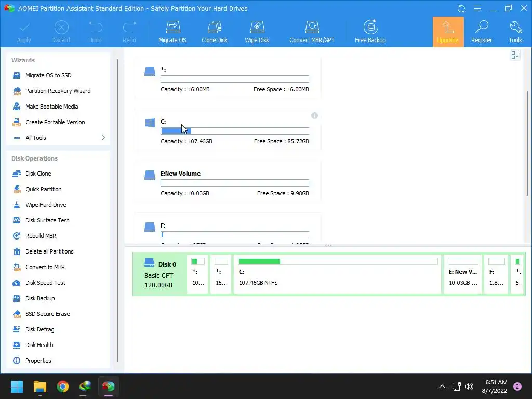Viewport: 532px width, 399px height.
Task: Open the hamburger menu in the title bar
Action: [x=477, y=8]
